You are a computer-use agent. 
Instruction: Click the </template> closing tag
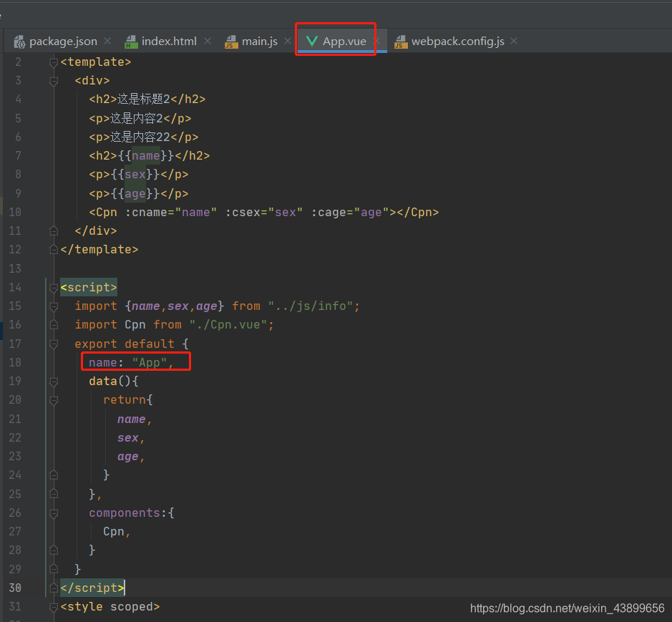pos(99,250)
